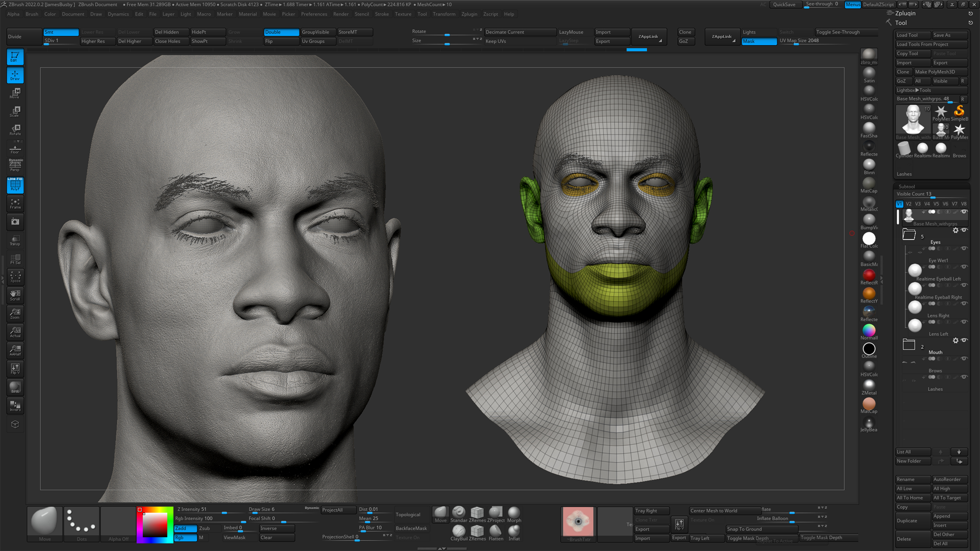Enable the Transp transparency icon

[x=15, y=240]
